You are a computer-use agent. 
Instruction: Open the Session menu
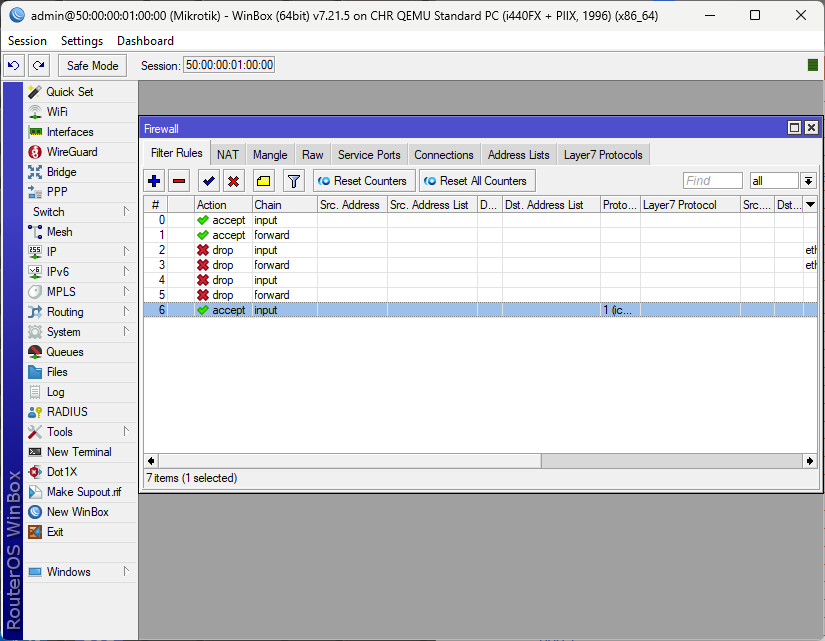[x=27, y=41]
